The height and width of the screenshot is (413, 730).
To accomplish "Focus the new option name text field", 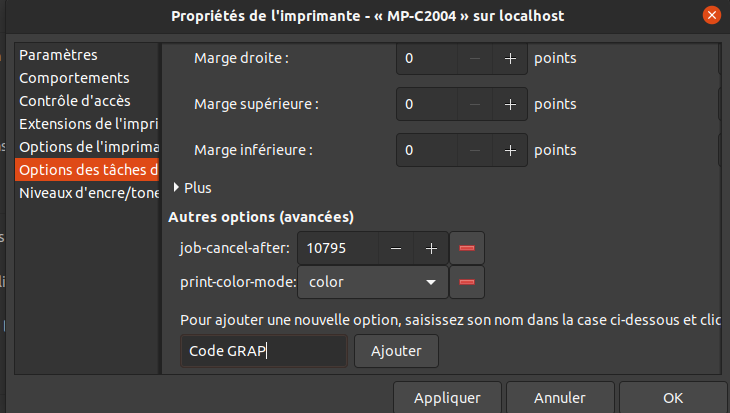I will coord(264,351).
